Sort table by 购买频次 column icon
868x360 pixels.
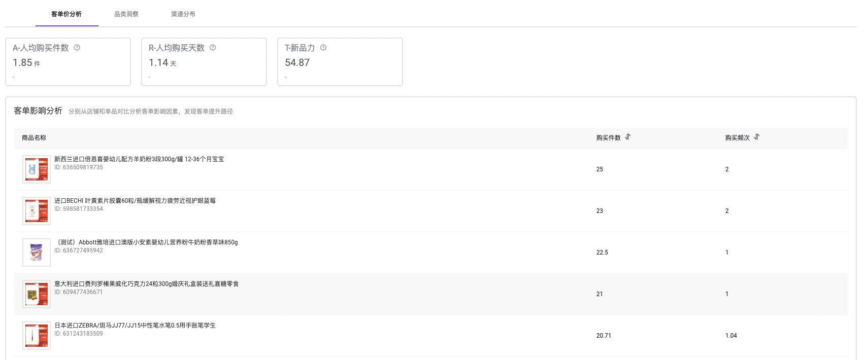tap(757, 137)
